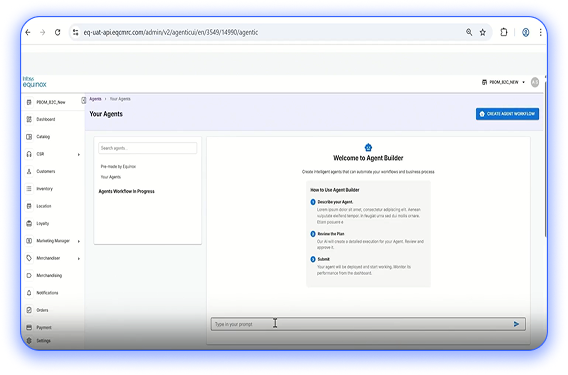Image resolution: width=568 pixels, height=375 pixels.
Task: Click the CSR headset icon
Action: (29, 154)
